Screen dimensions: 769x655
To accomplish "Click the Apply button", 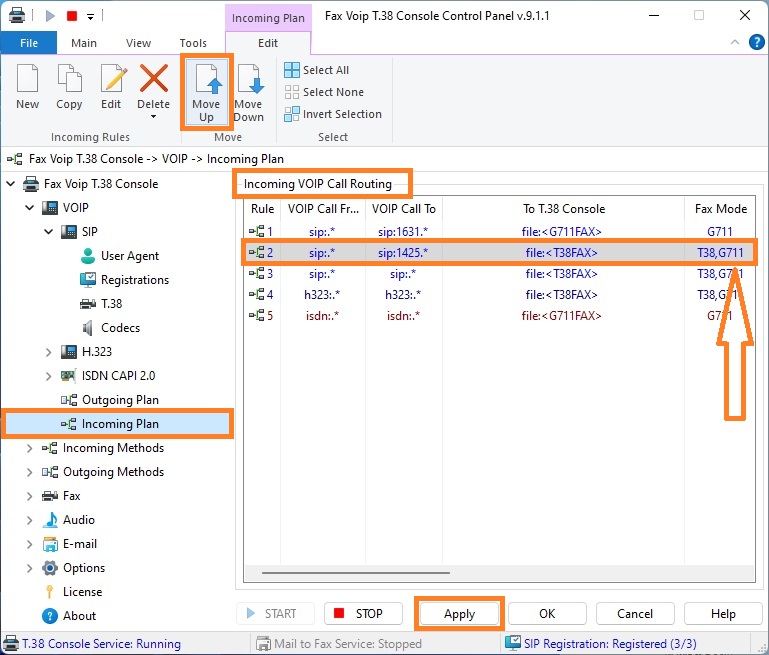I will tap(460, 614).
